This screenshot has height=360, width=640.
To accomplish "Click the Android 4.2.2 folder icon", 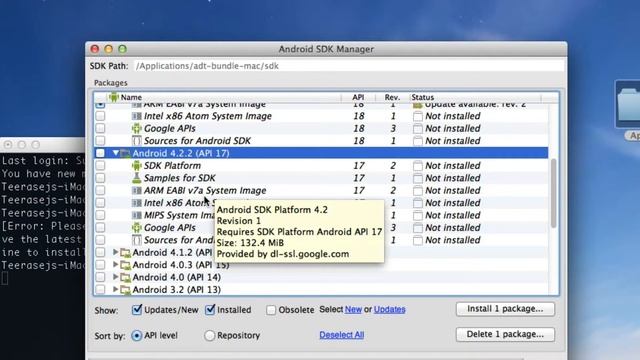I will 126,153.
